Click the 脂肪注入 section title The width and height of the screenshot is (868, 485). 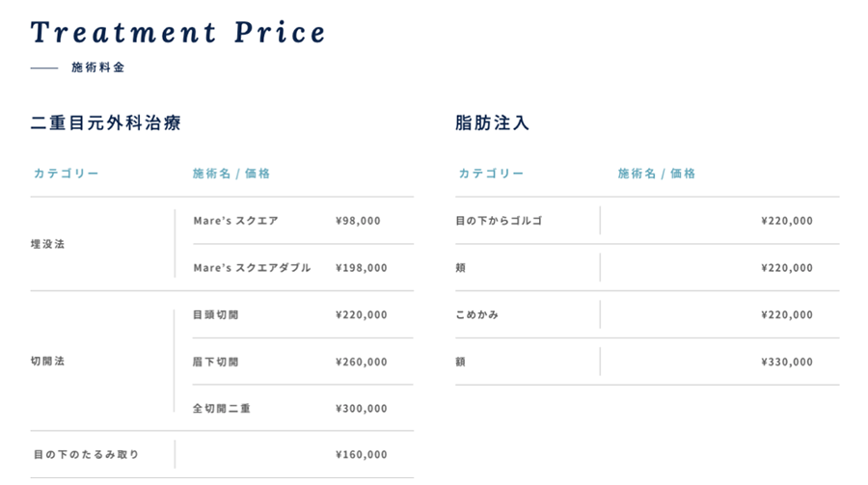click(492, 122)
